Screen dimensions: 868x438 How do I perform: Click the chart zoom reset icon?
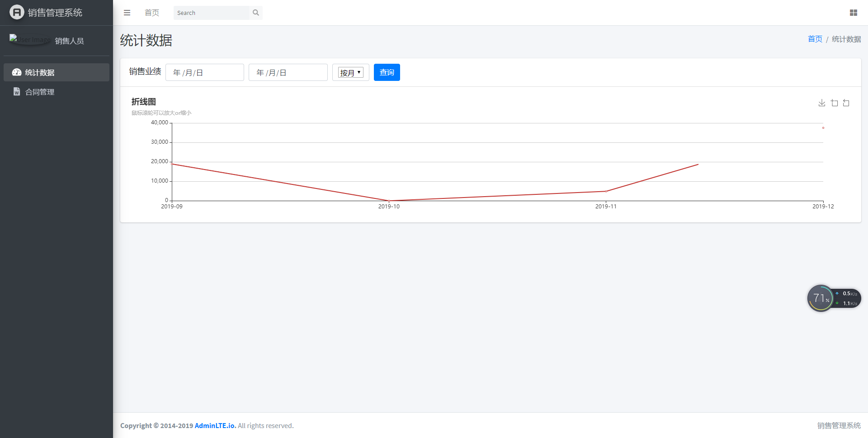(846, 103)
